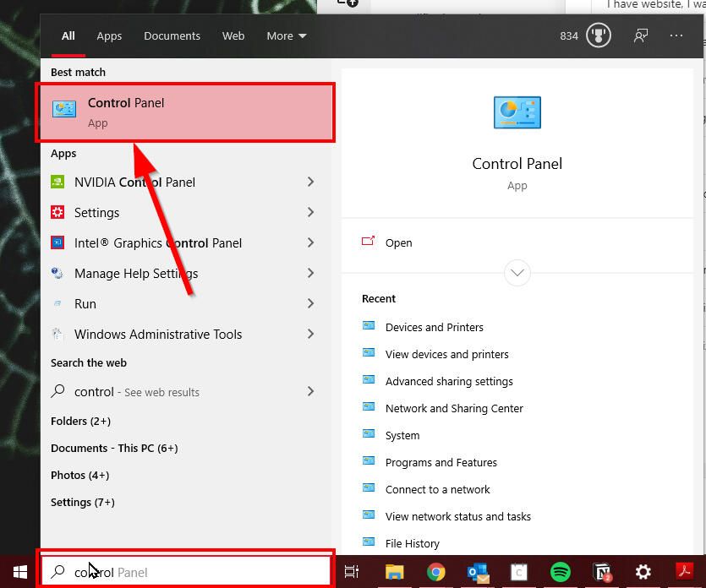The width and height of the screenshot is (706, 588).
Task: Expand the Photos (4+) results group
Action: click(x=79, y=475)
